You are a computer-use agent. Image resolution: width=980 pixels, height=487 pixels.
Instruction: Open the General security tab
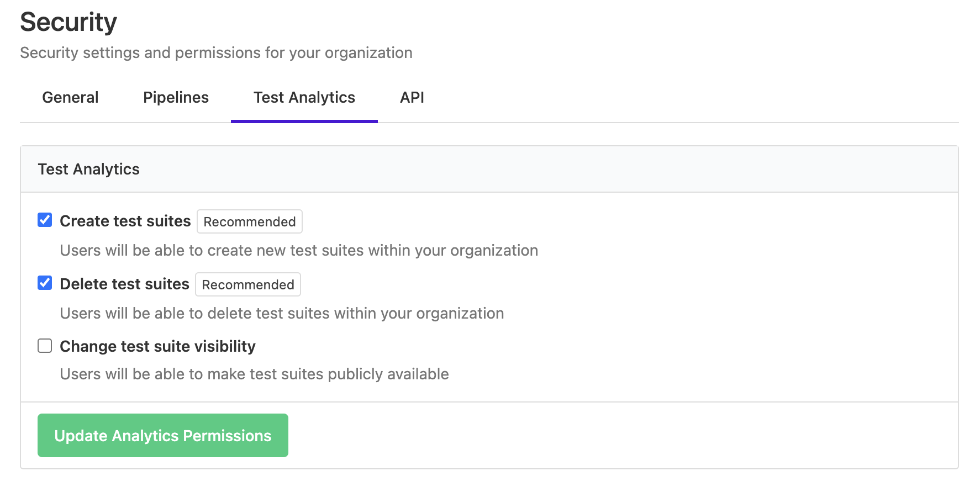pos(70,98)
